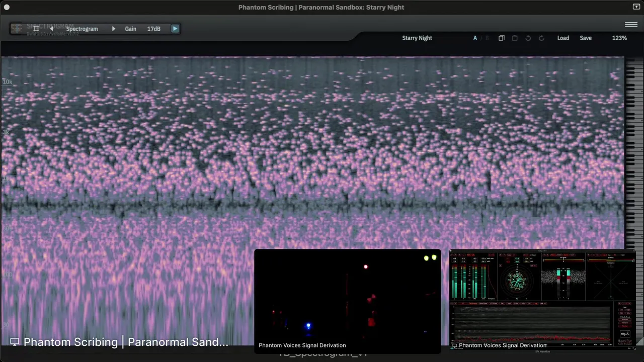
Task: Click the Load preset button
Action: coord(563,38)
